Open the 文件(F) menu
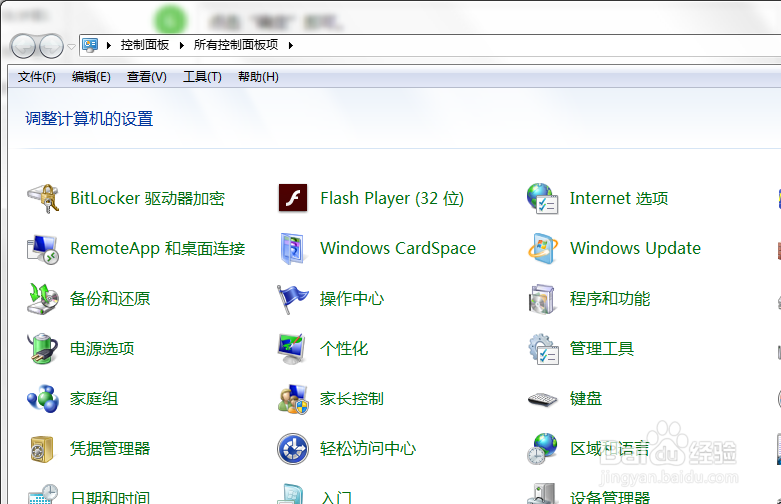Screen dimensions: 781x504 37,77
